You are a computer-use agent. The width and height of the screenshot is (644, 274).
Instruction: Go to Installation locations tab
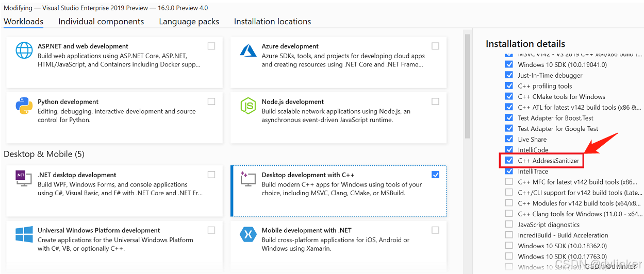pyautogui.click(x=272, y=22)
